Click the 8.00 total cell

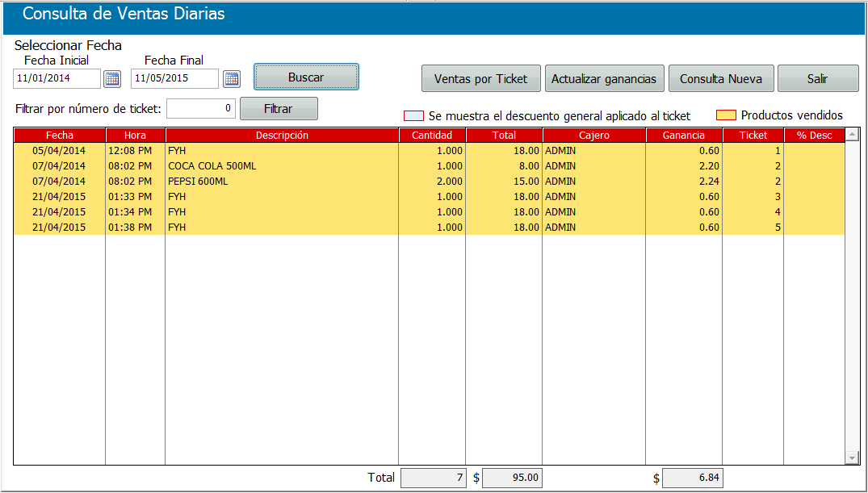coord(504,166)
